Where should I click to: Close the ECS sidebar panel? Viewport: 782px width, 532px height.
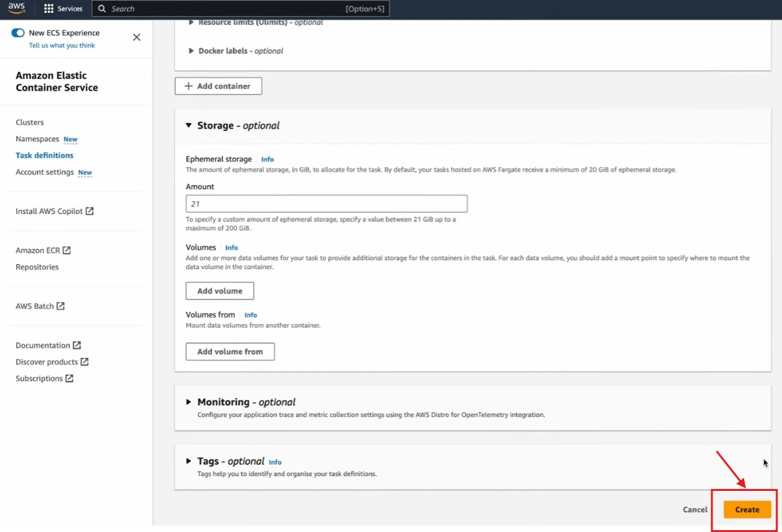(136, 37)
